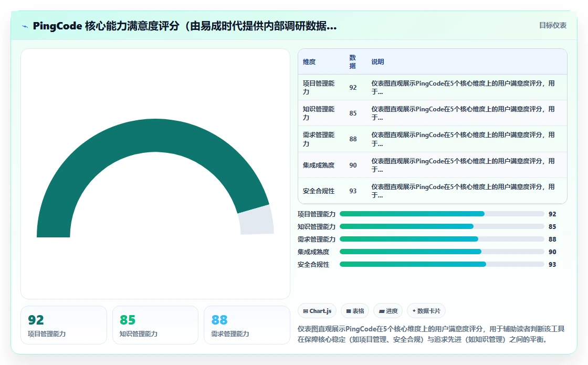Viewport: 588px width, 365px height.
Task: Click the 维度 column header
Action: click(309, 62)
